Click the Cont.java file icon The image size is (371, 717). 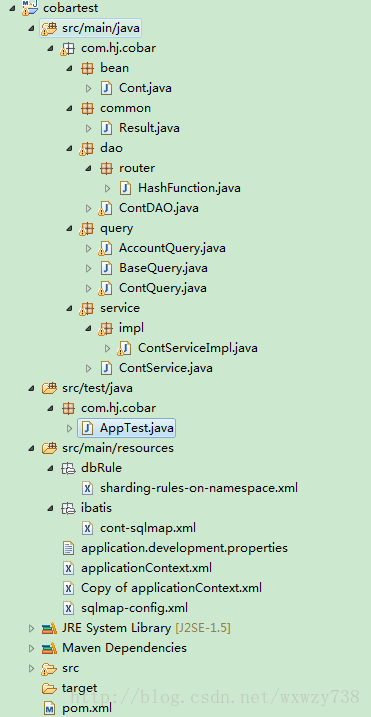(106, 88)
